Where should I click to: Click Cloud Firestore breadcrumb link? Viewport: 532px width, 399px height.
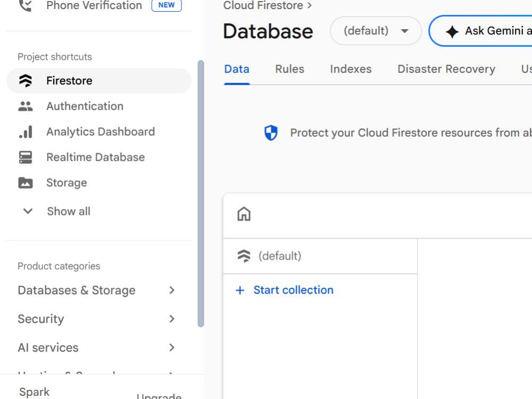[263, 5]
